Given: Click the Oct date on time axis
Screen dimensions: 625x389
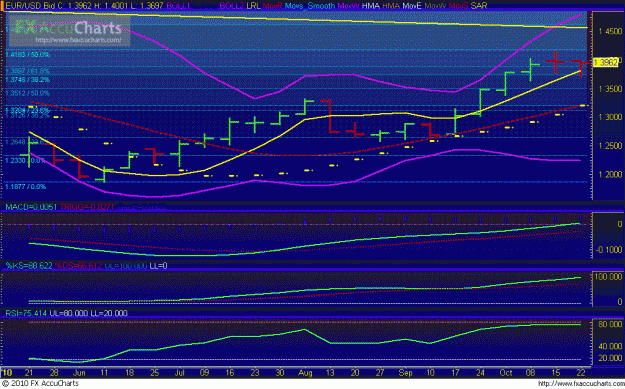Looking at the screenshot, I should (x=506, y=373).
